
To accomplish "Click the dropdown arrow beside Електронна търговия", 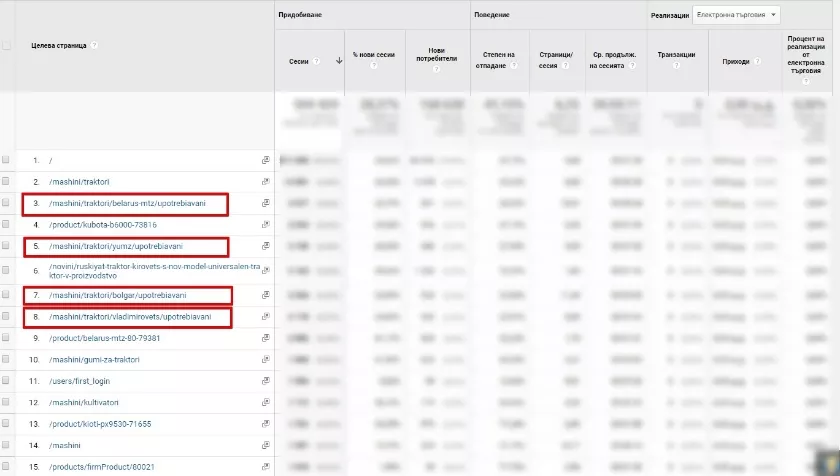I will [x=773, y=15].
